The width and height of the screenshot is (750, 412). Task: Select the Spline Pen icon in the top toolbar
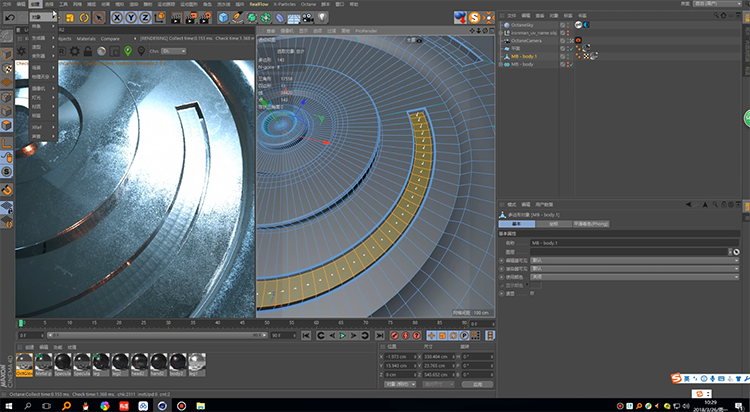(238, 18)
